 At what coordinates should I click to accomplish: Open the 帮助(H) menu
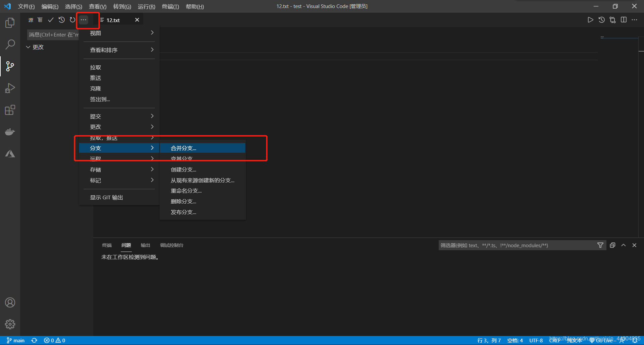(195, 6)
